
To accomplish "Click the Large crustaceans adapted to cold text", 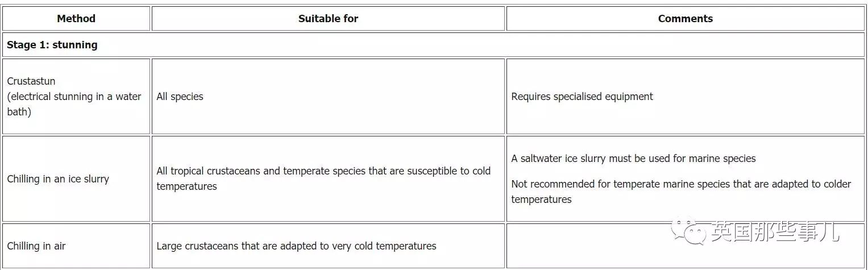I will (296, 246).
